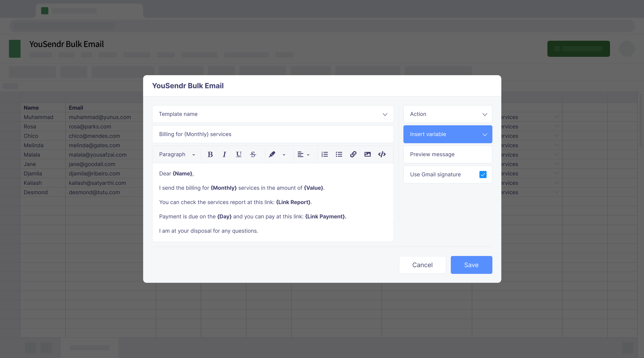Click the green share button in spreadsheet header
Viewport: 644px width, 358px height.
tap(578, 49)
